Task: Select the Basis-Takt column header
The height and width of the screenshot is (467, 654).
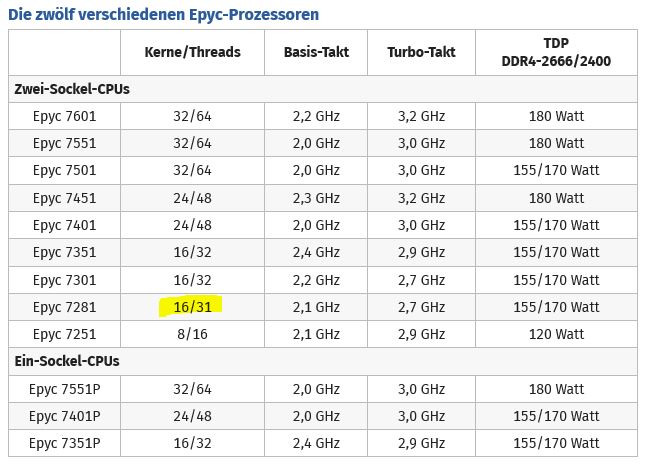Action: (x=316, y=52)
